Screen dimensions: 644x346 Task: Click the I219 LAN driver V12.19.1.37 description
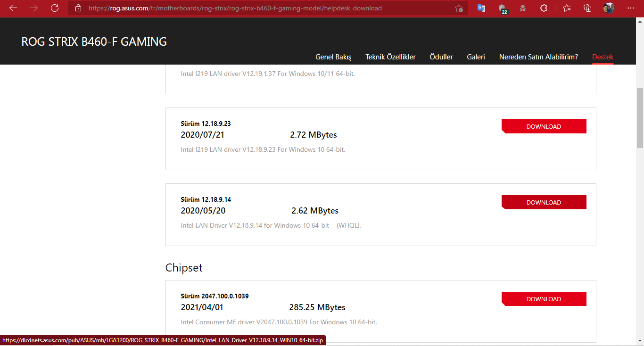(x=268, y=74)
